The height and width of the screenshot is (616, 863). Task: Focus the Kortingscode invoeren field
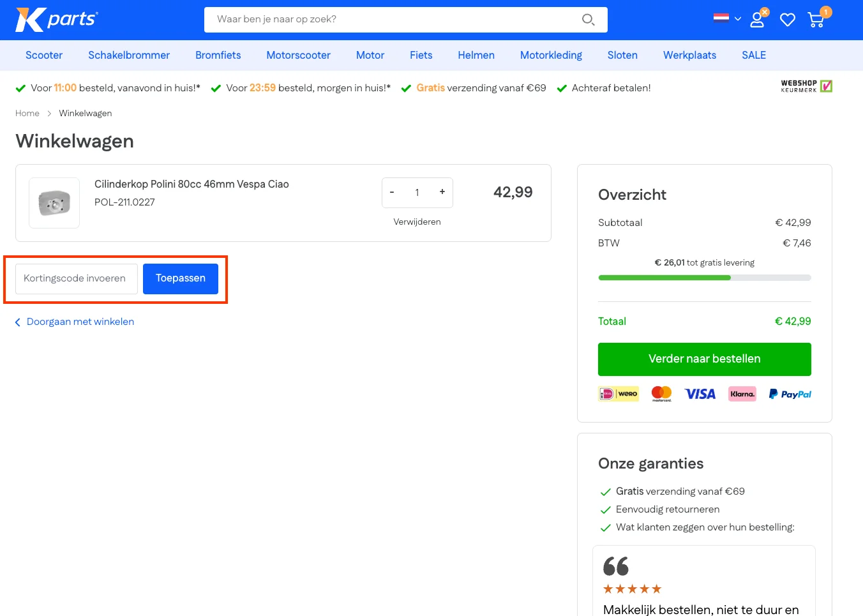[77, 279]
